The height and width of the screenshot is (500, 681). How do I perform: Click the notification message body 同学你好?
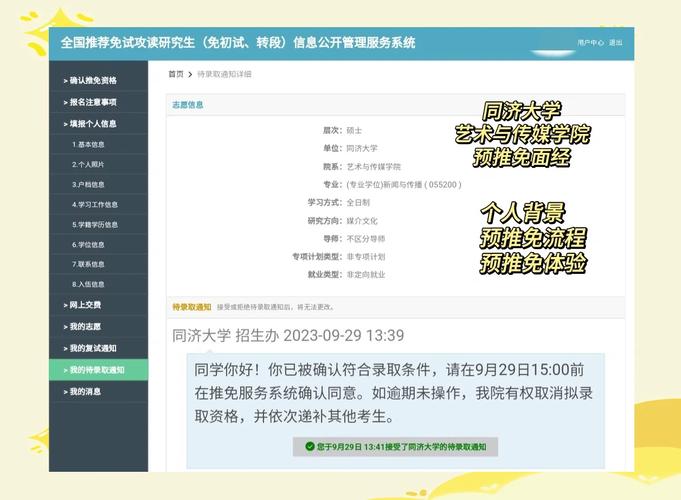393,393
